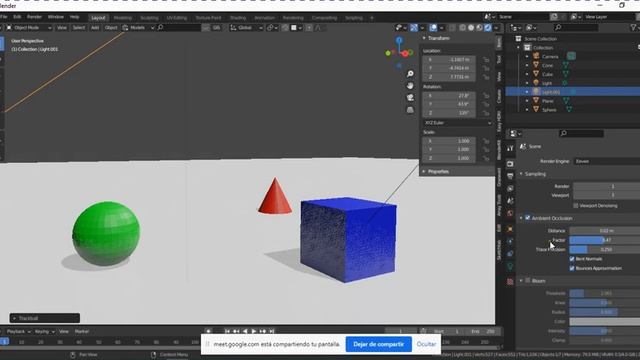Open the Global transform orientation dropdown

[x=246, y=28]
